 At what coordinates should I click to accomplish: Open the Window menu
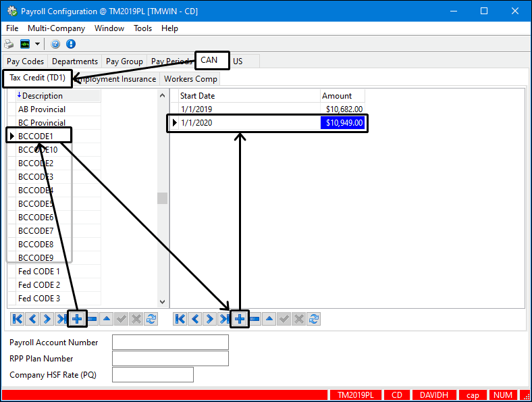click(109, 28)
